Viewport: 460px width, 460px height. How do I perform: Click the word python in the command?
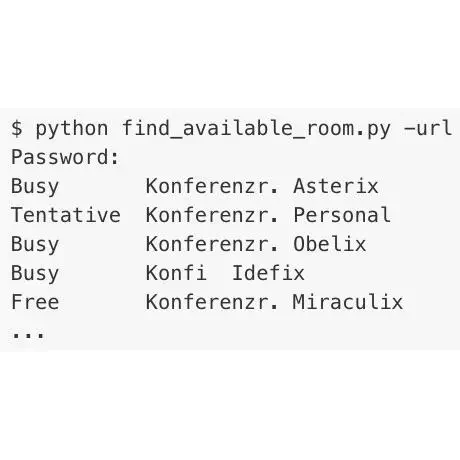click(x=72, y=130)
